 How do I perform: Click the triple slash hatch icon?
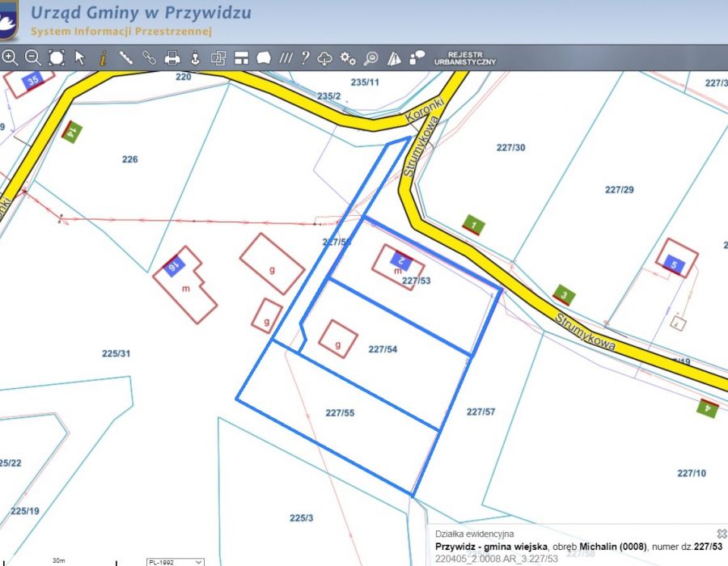point(286,58)
